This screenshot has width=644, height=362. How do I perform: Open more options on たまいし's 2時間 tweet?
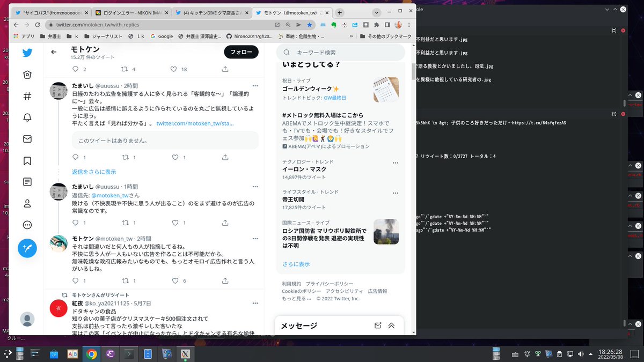[x=255, y=86]
